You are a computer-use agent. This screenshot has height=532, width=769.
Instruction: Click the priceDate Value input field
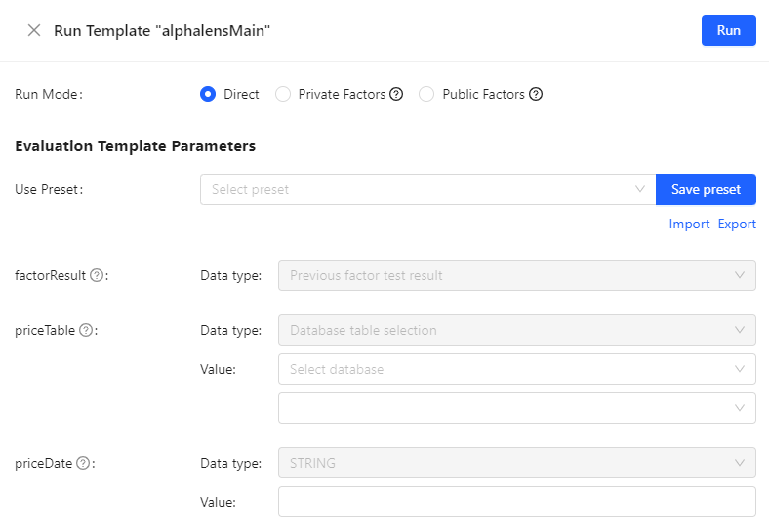pos(516,502)
